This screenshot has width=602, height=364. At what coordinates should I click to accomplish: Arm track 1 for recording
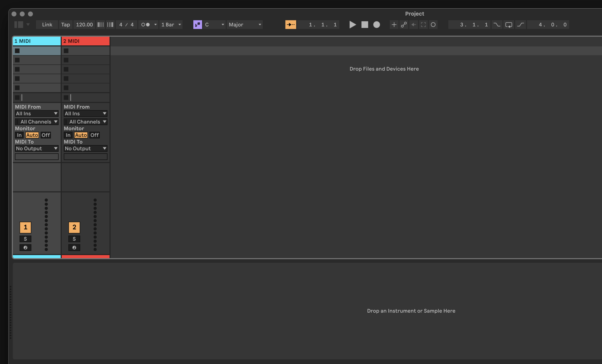26,248
